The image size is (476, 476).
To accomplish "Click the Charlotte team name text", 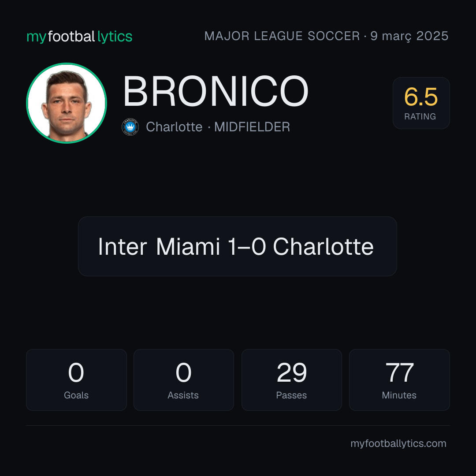I will (x=174, y=127).
